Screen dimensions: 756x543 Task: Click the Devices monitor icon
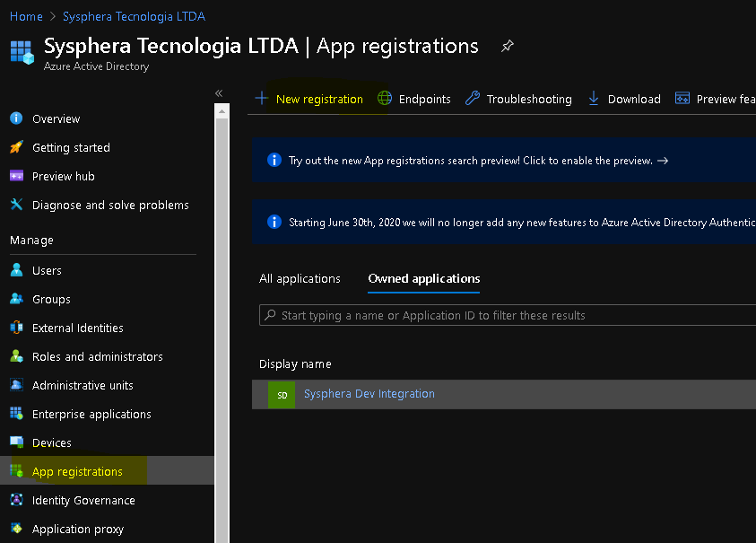[x=16, y=442]
